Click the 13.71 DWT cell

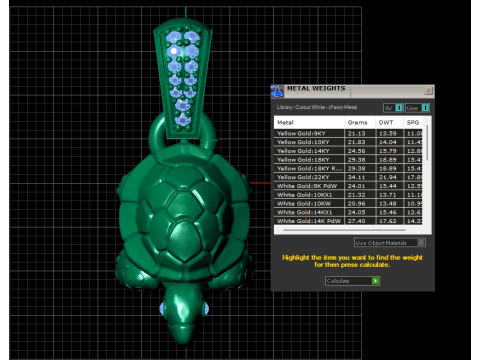[x=389, y=195]
